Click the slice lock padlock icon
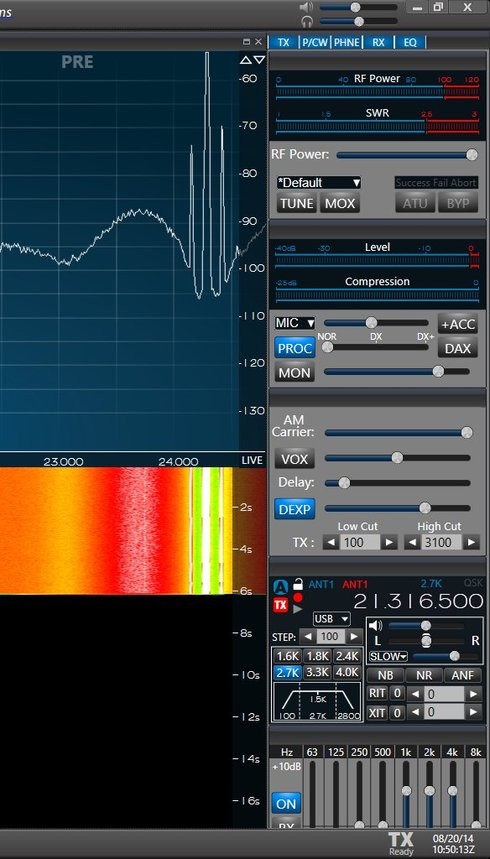Screen dimensions: 490x859 (298, 584)
